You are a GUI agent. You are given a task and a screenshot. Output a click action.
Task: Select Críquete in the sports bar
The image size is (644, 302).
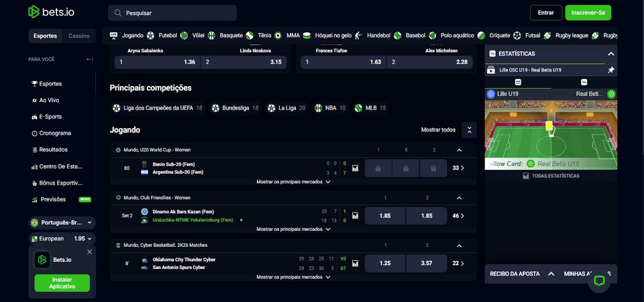[x=494, y=36]
